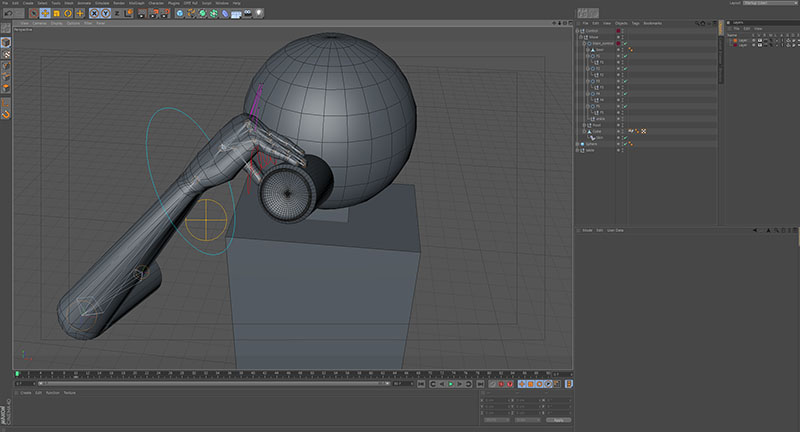Screen dimensions: 800x432
Task: Toggle visibility dots of the Root object
Action: (x=623, y=125)
